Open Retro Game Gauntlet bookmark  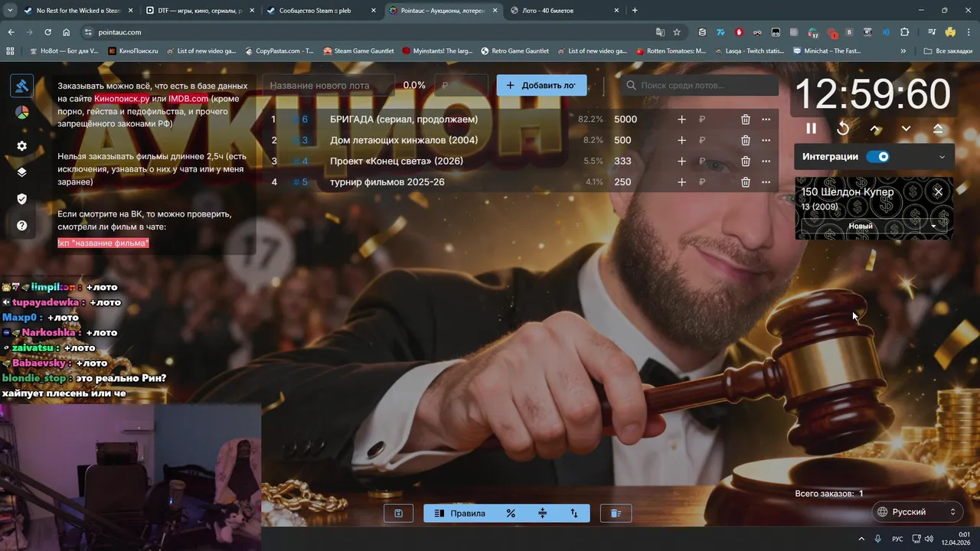pos(514,51)
